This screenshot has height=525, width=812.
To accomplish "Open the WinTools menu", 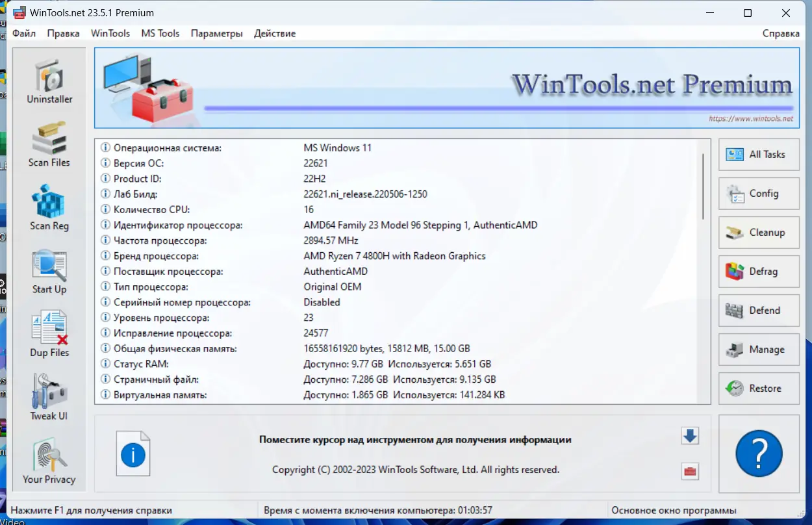I will click(x=110, y=33).
